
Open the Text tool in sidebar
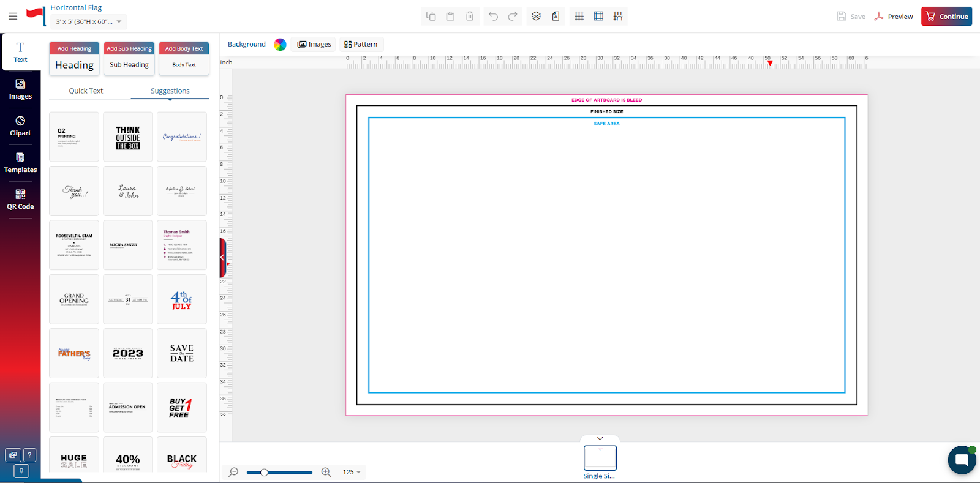click(20, 52)
